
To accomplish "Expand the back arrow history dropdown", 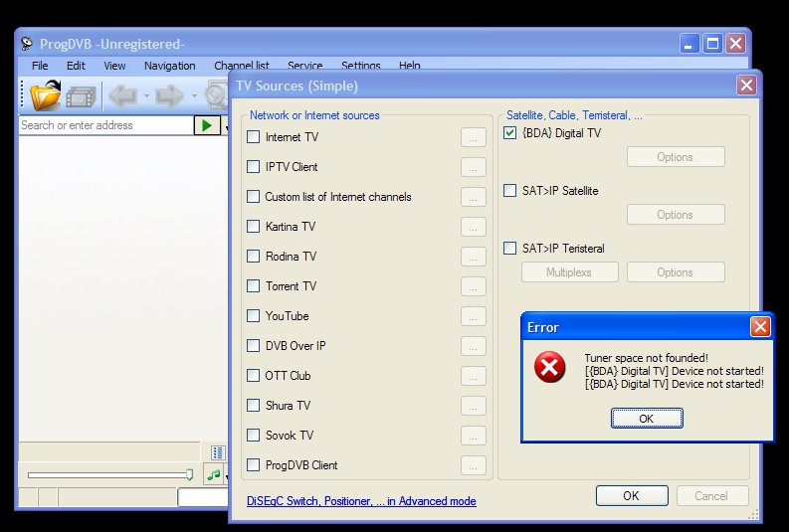I will (146, 96).
